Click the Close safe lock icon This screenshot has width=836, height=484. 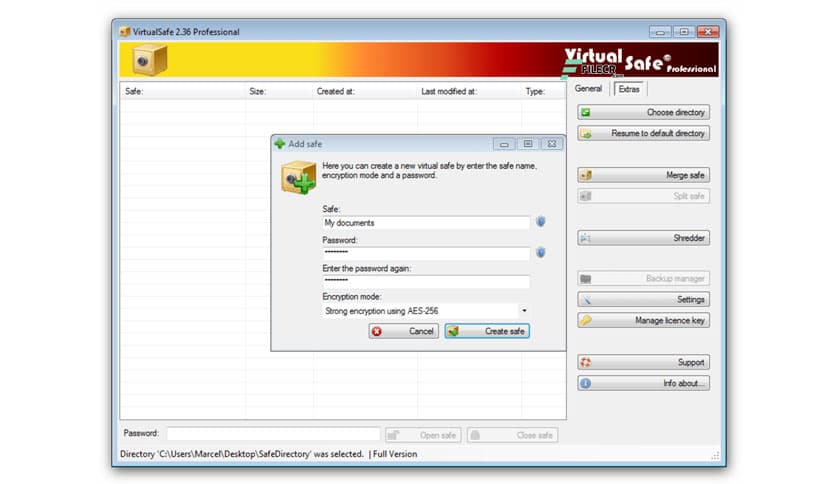coord(475,435)
